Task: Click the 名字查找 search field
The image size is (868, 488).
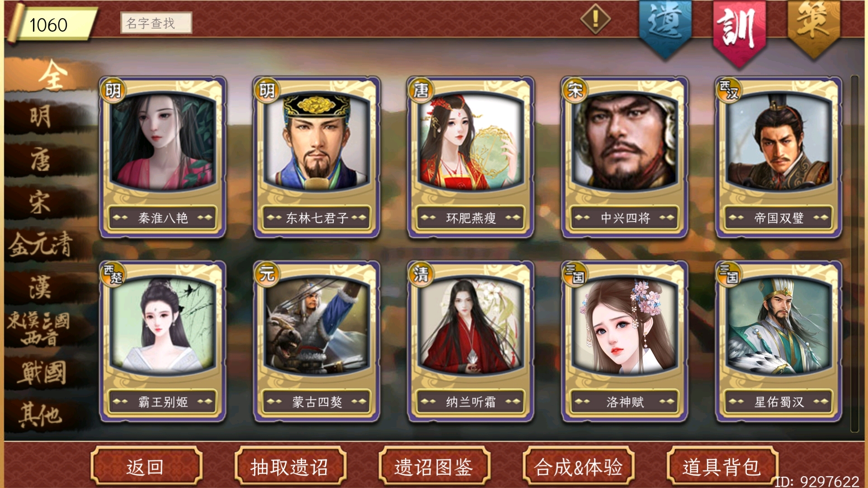Action: coord(156,23)
